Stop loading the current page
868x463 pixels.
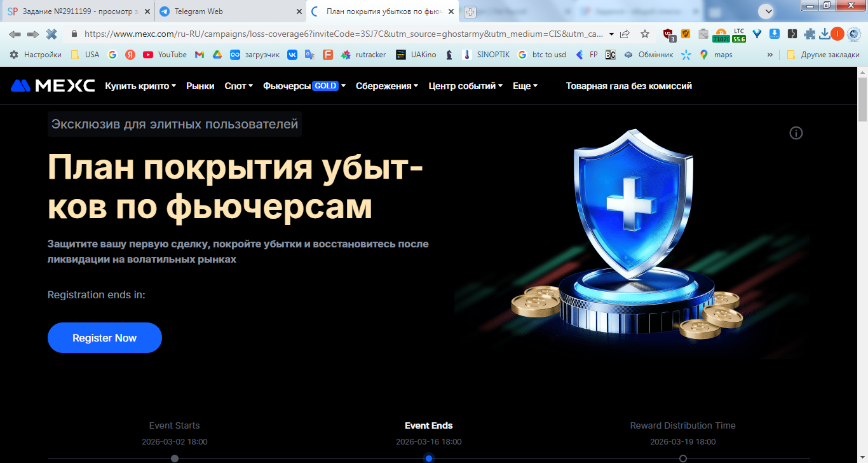51,34
